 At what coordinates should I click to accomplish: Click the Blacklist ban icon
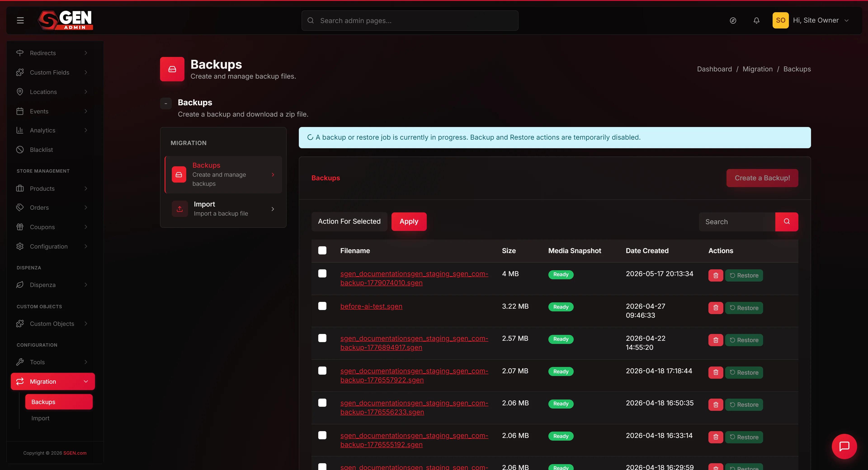pos(20,150)
